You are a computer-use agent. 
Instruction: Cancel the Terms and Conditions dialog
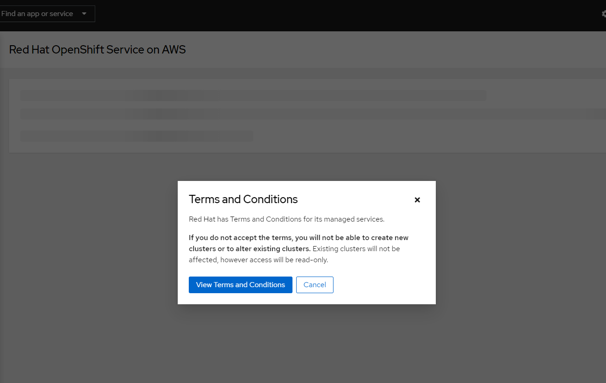tap(315, 285)
